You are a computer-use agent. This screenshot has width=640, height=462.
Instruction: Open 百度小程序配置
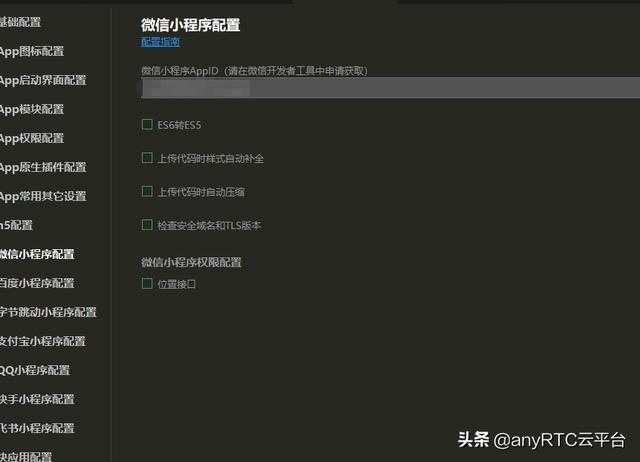click(37, 283)
